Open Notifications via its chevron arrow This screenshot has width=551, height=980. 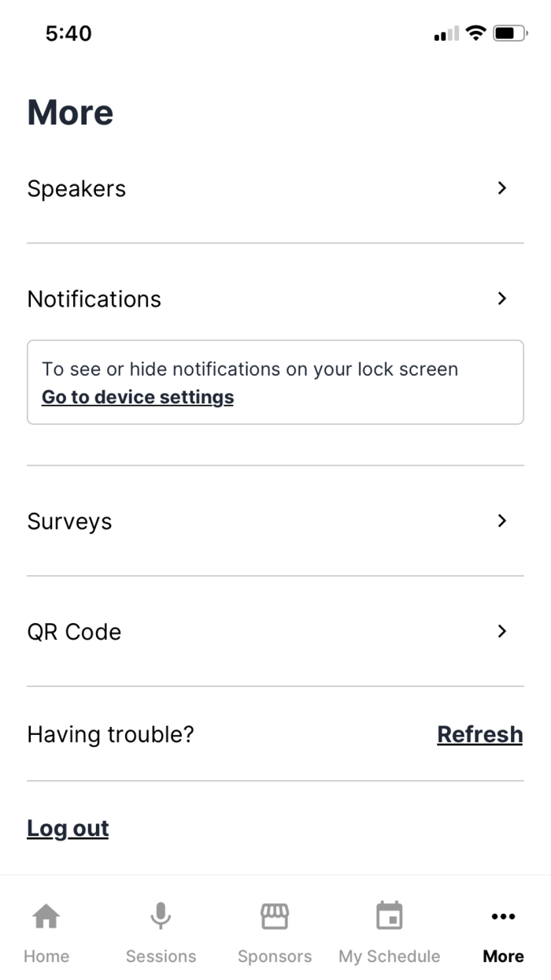[x=502, y=299]
